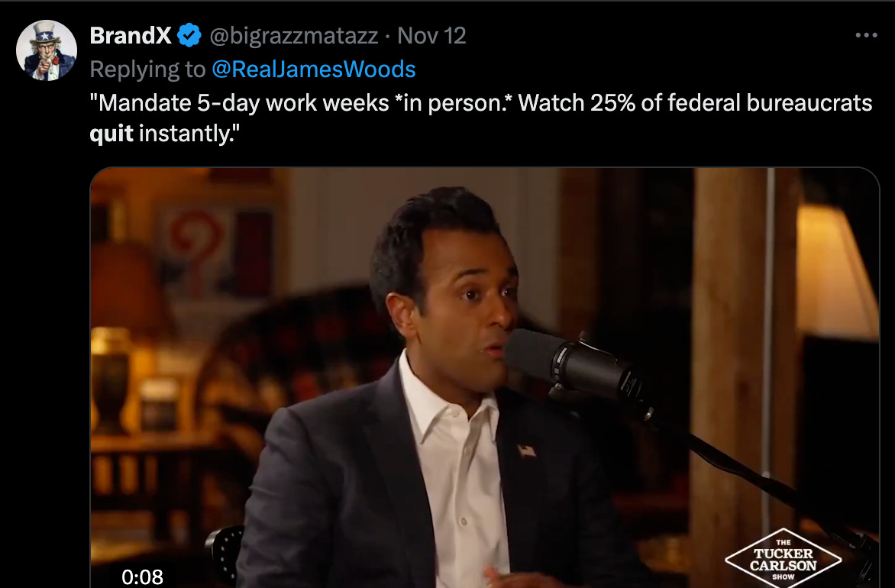Click the 0:08 video duration label

(x=142, y=577)
